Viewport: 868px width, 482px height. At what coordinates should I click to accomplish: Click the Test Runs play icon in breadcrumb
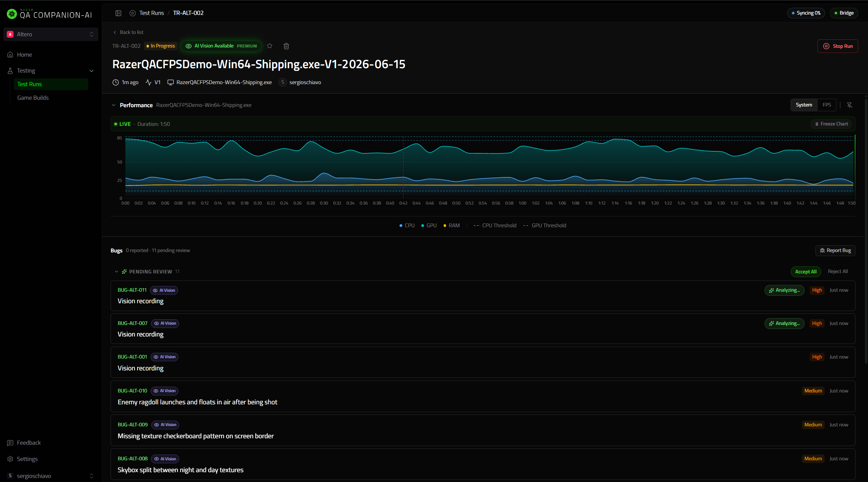click(x=133, y=13)
